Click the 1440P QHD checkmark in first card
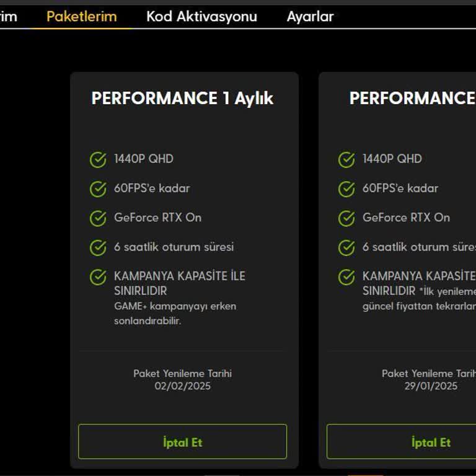Screen dimensions: 476x476 pos(98,160)
